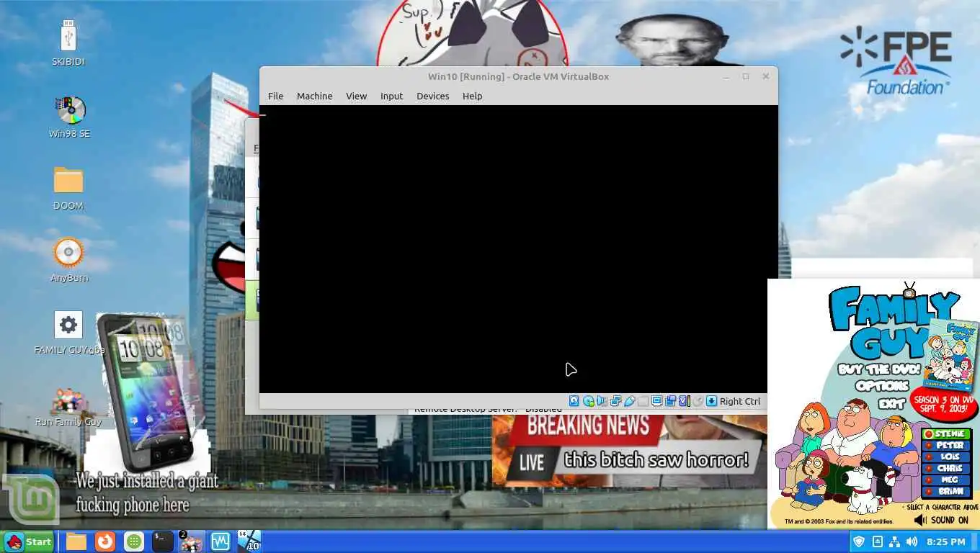Launch the orange browser icon in taskbar

coord(105,541)
